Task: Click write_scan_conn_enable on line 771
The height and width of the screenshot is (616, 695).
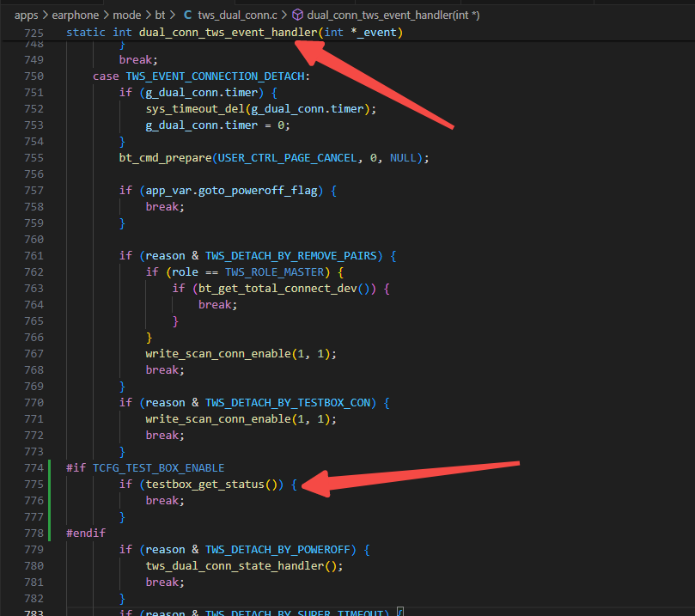Action: point(218,418)
